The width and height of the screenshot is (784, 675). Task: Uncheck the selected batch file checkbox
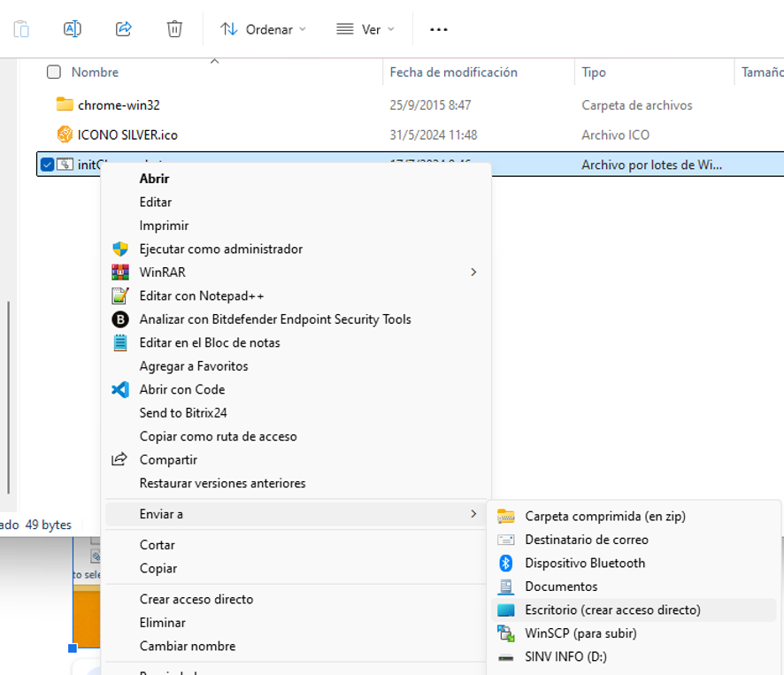click(x=47, y=164)
